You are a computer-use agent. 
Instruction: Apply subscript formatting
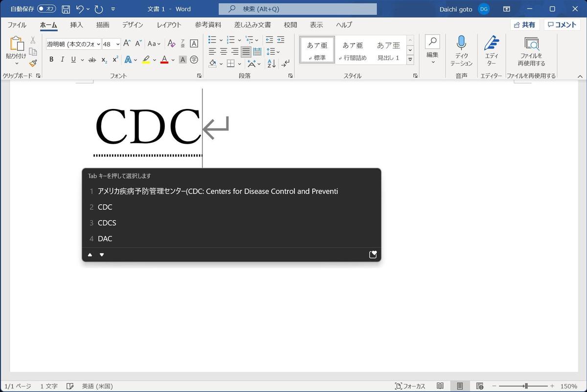(x=104, y=60)
